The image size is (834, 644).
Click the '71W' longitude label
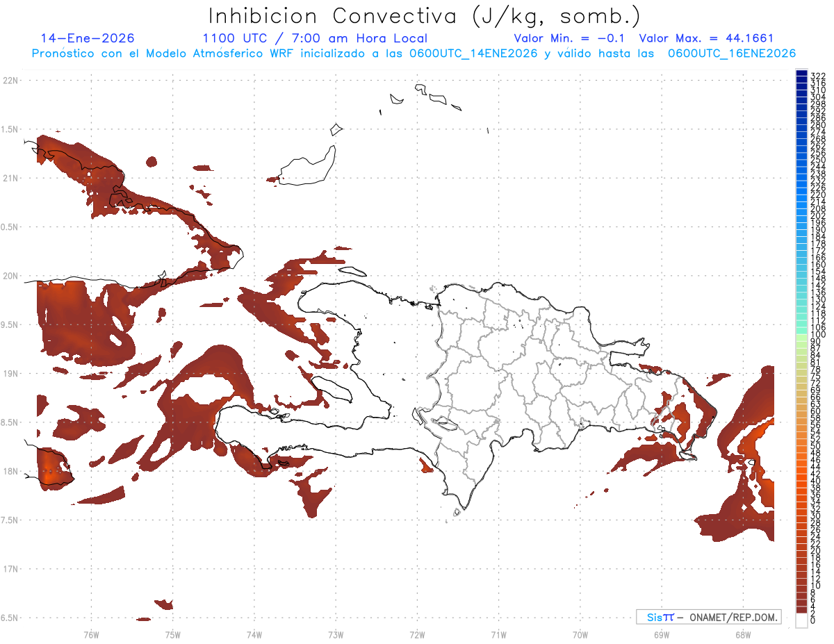tap(498, 634)
